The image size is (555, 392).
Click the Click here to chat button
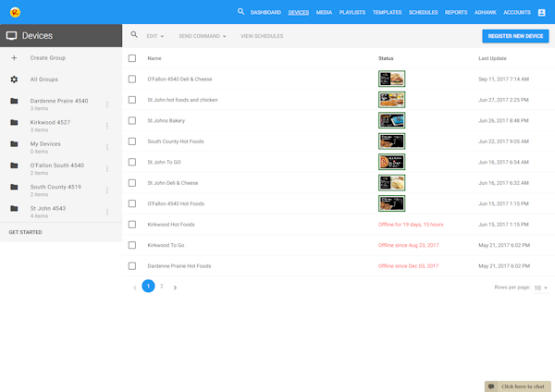coord(517,386)
